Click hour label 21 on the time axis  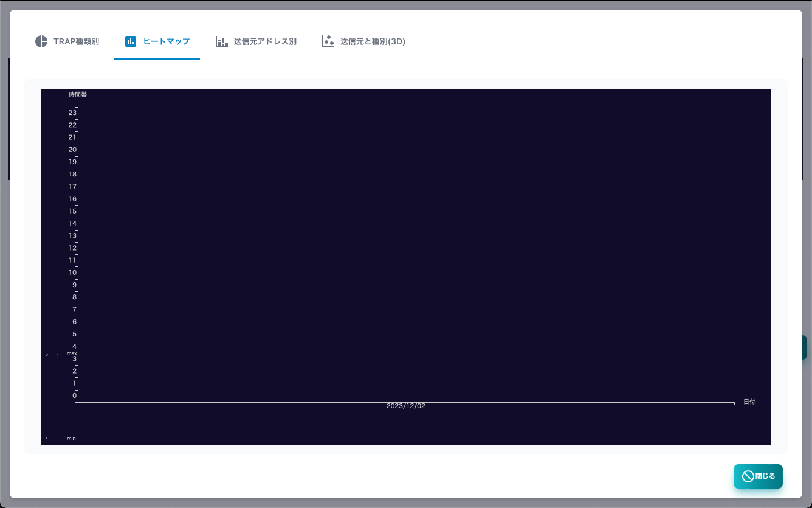pos(72,137)
